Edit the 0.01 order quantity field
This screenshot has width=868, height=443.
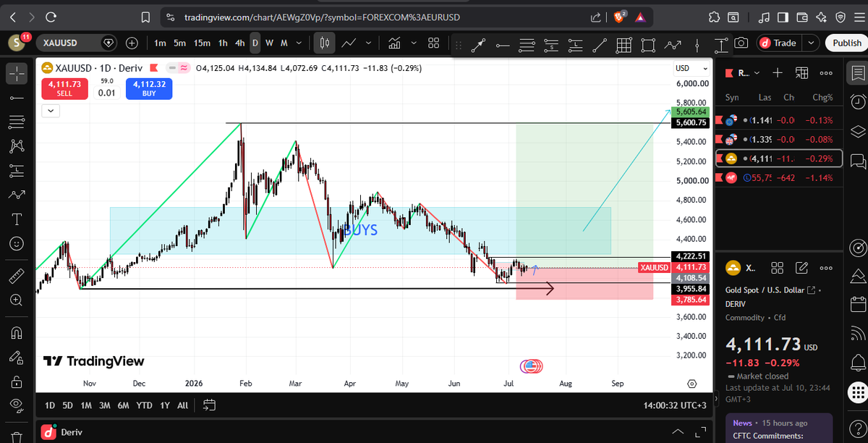pyautogui.click(x=107, y=93)
